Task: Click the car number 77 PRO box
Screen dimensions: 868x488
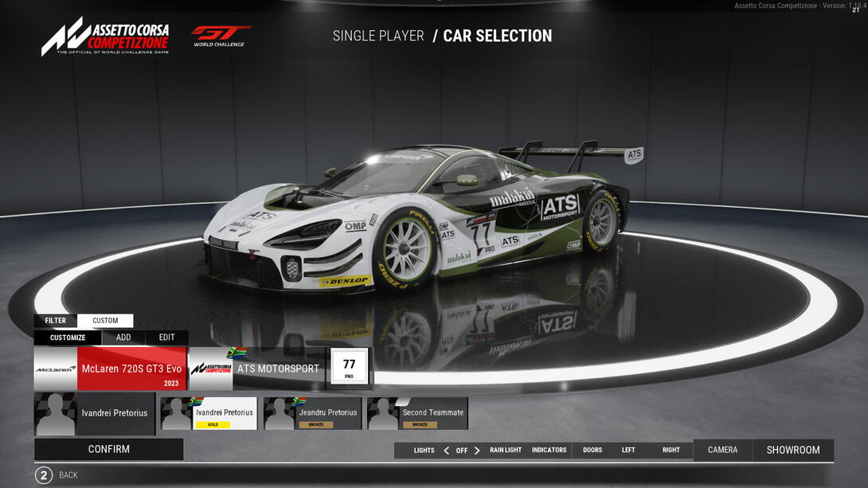Action: click(x=350, y=366)
